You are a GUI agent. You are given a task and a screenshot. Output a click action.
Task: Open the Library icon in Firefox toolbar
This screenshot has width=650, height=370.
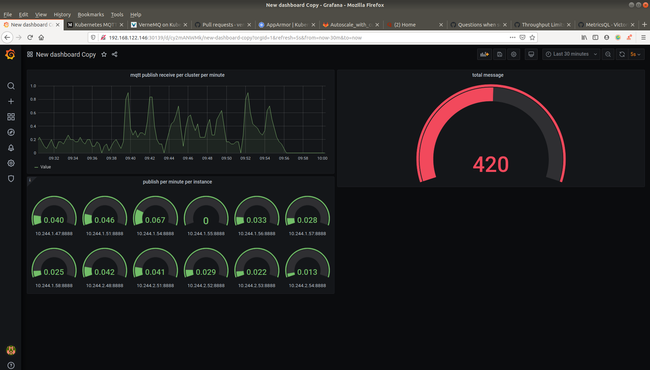tap(584, 37)
